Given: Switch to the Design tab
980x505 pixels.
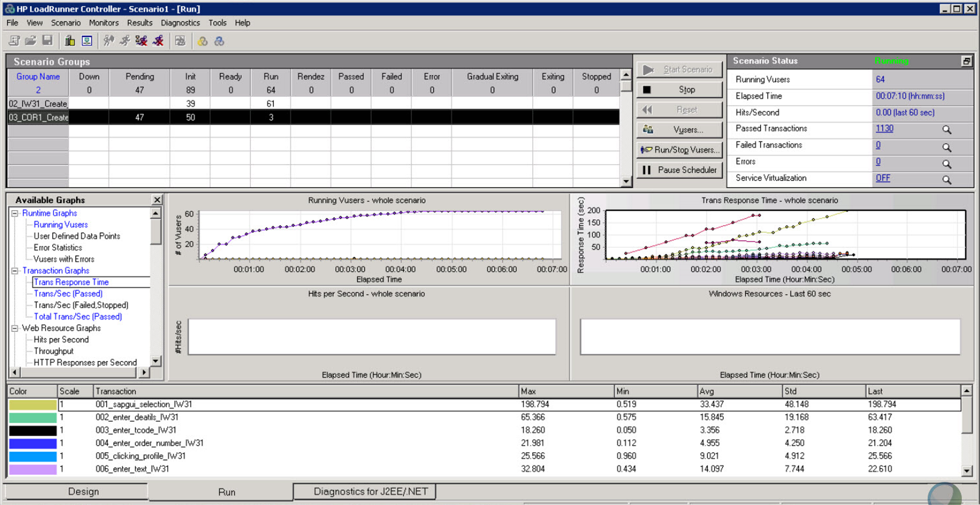Looking at the screenshot, I should pyautogui.click(x=83, y=491).
